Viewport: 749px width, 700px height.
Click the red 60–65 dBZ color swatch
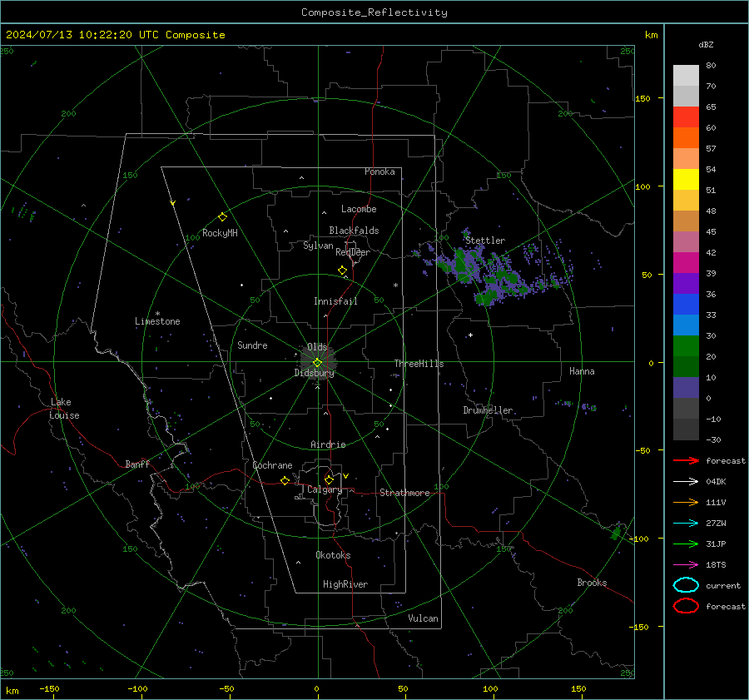(x=686, y=117)
